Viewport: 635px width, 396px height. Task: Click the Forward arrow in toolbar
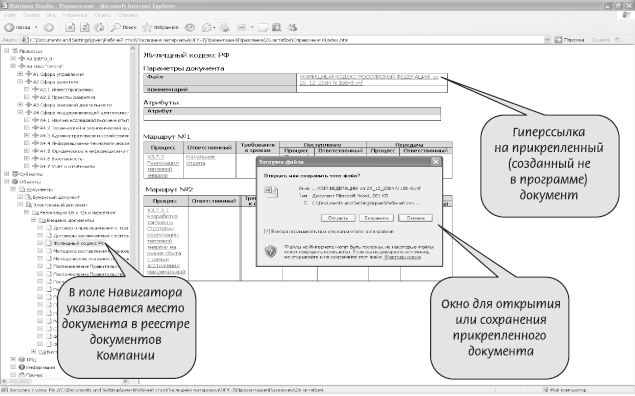pyautogui.click(x=49, y=27)
